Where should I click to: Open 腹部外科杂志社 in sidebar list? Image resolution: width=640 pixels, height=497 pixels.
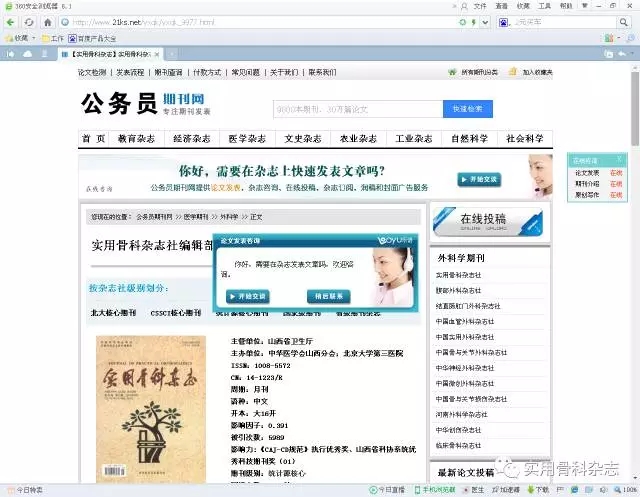[458, 291]
